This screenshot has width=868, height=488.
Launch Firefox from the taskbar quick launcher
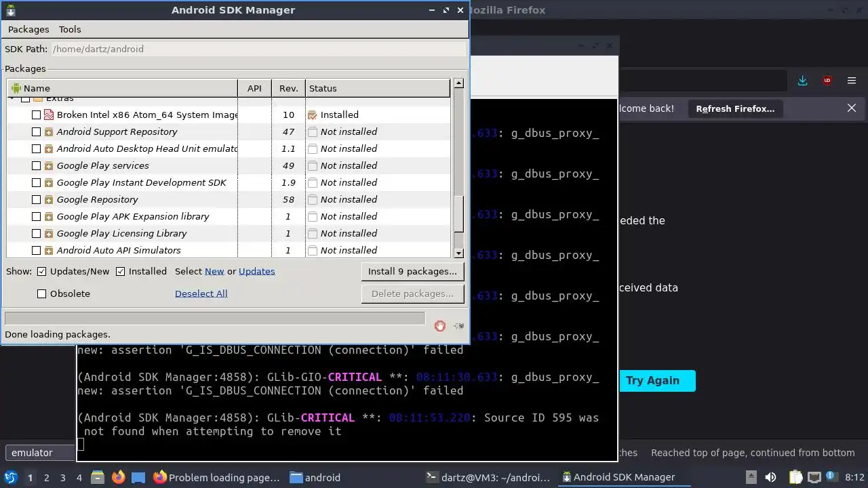coord(119,477)
